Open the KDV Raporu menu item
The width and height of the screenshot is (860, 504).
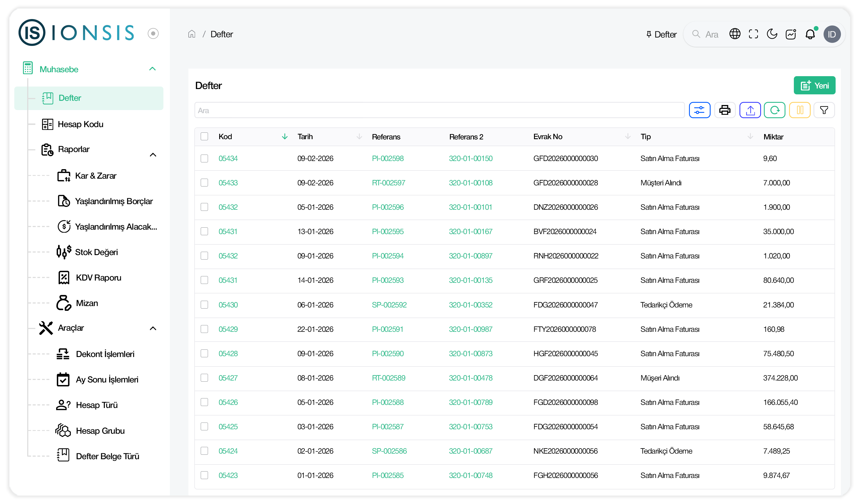pos(98,277)
